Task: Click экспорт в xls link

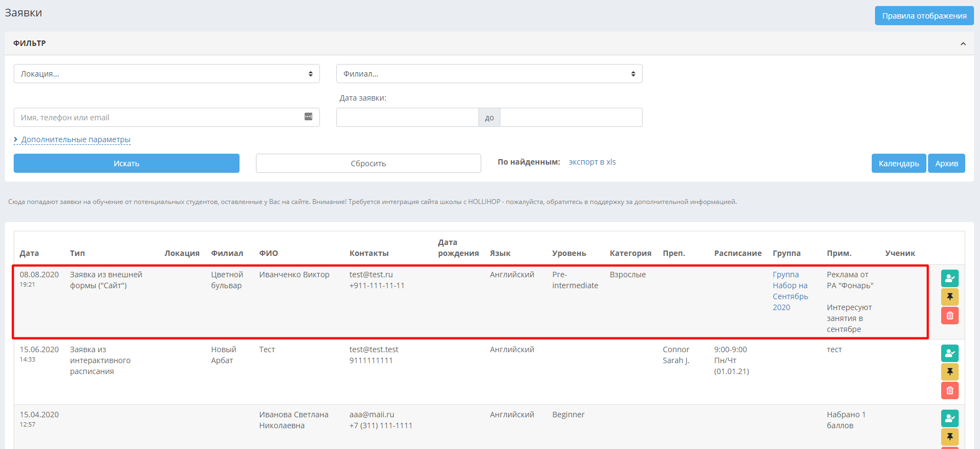Action: [592, 162]
